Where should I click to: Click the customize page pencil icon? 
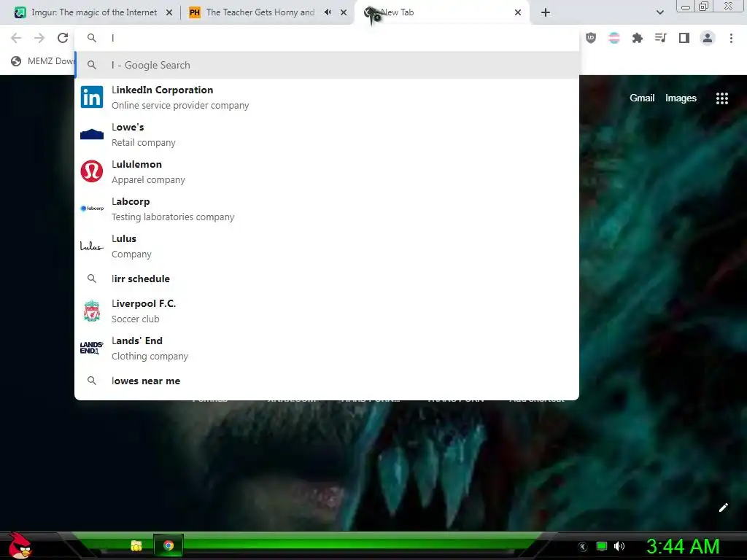tap(723, 507)
